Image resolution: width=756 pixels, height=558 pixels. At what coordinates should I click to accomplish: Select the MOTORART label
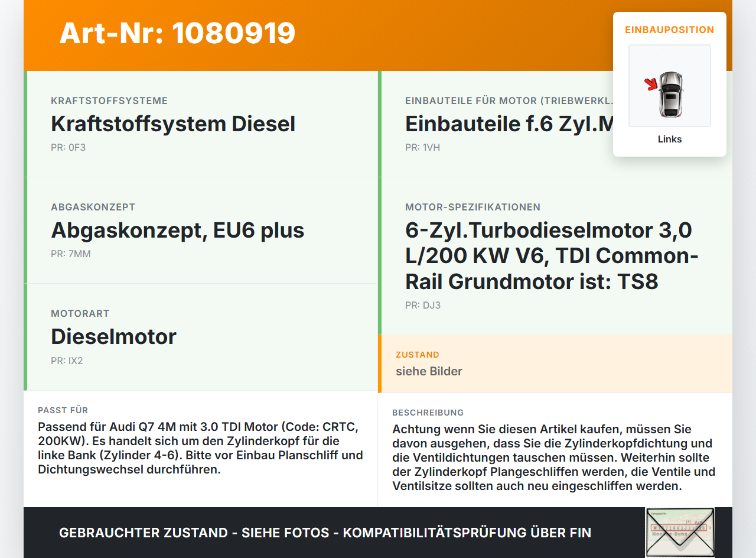click(x=80, y=314)
